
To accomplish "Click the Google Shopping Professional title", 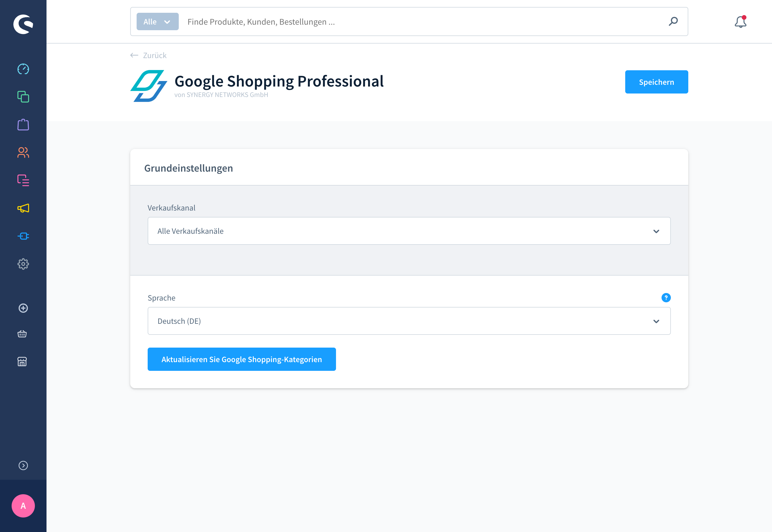I will click(279, 81).
